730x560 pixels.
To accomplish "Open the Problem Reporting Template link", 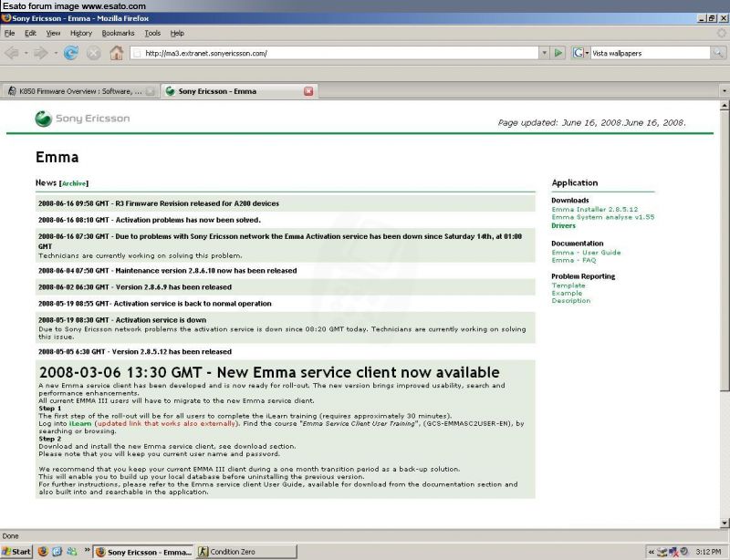I will (568, 285).
